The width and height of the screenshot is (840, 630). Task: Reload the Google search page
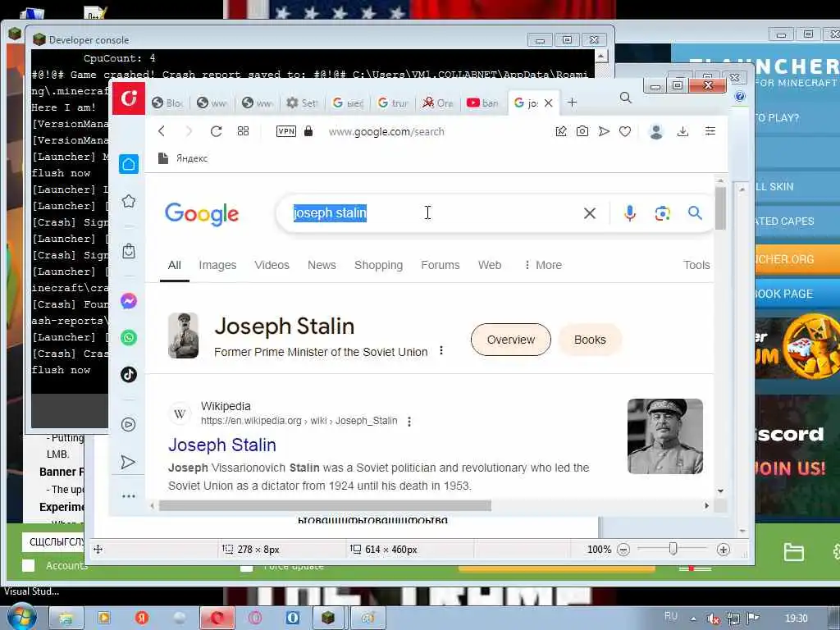click(216, 131)
